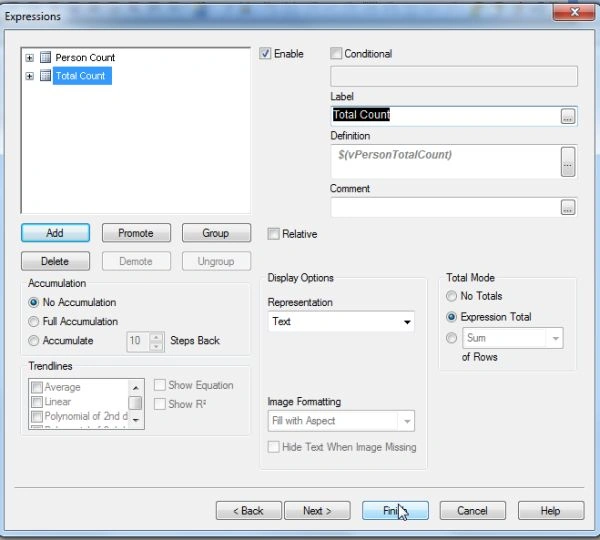Go to the previous page with Back
Screen dimensions: 600x540
point(249,511)
